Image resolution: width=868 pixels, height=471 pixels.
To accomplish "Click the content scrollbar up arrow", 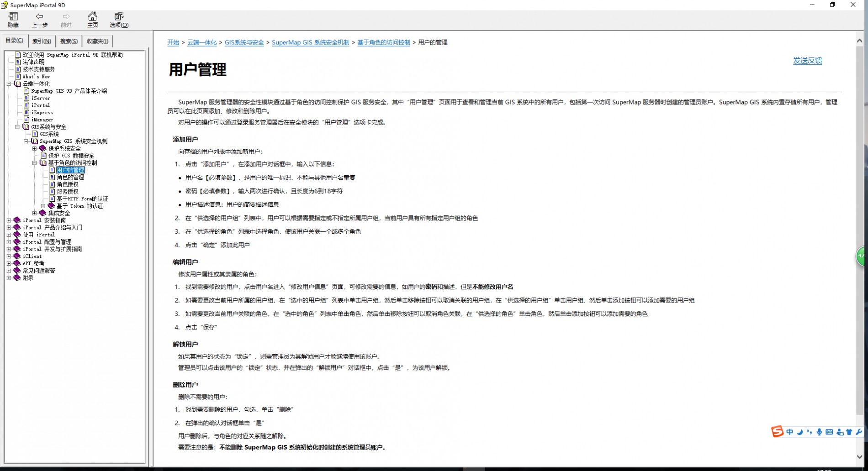I will (x=859, y=41).
